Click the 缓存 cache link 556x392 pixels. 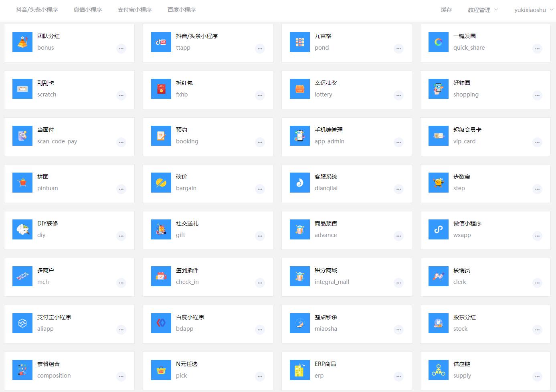446,10
